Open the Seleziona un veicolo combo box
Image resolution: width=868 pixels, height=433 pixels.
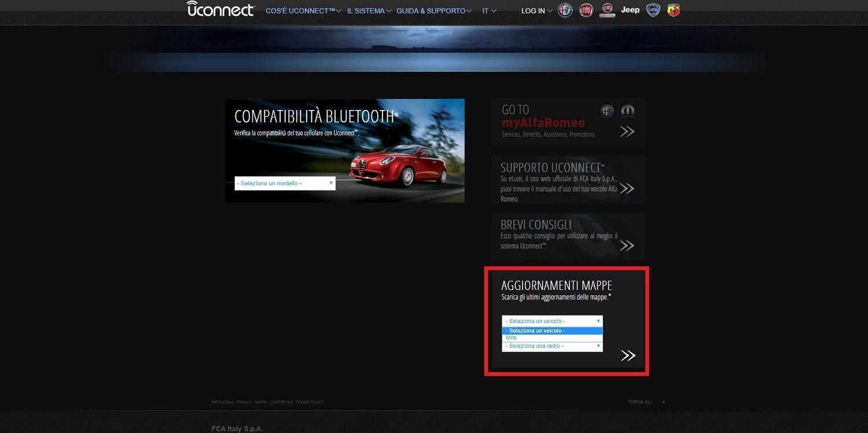552,321
